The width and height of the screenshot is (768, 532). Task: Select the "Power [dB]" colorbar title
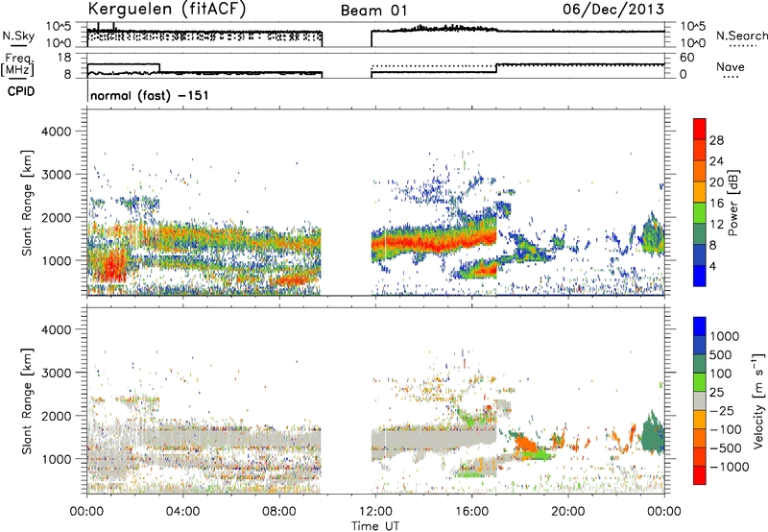(x=732, y=203)
